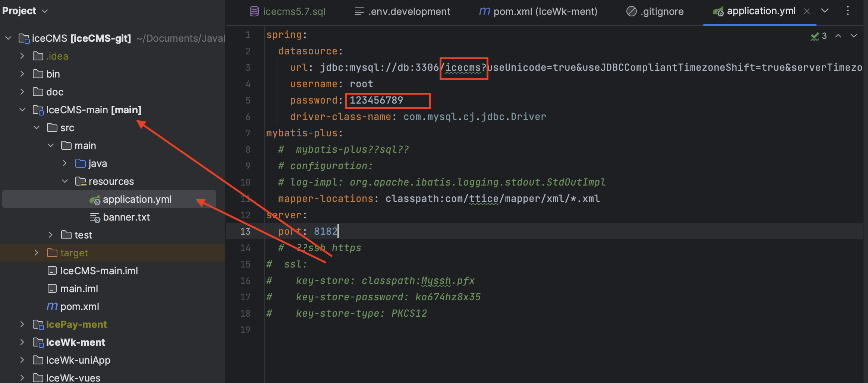
Task: Collapse the src folder
Action: click(37, 127)
